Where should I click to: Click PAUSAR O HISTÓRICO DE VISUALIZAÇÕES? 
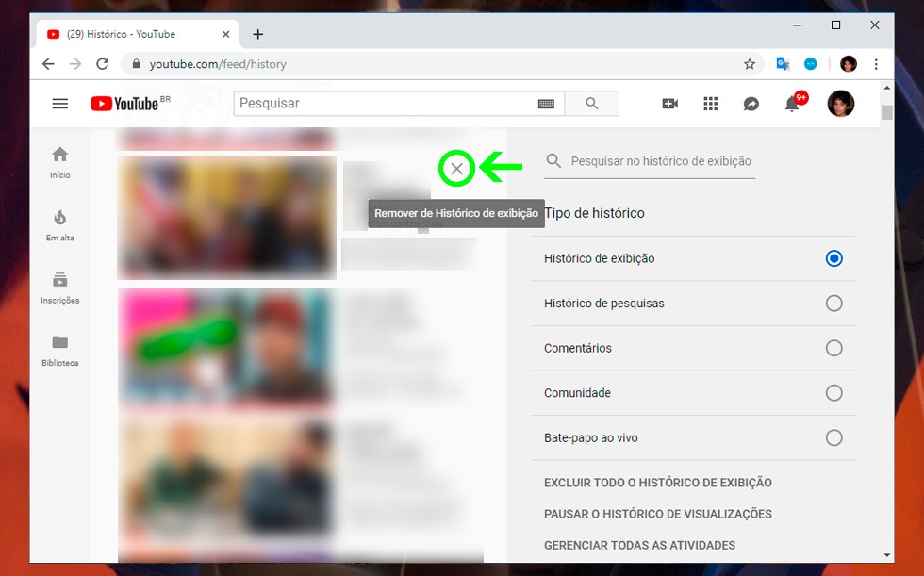click(658, 514)
